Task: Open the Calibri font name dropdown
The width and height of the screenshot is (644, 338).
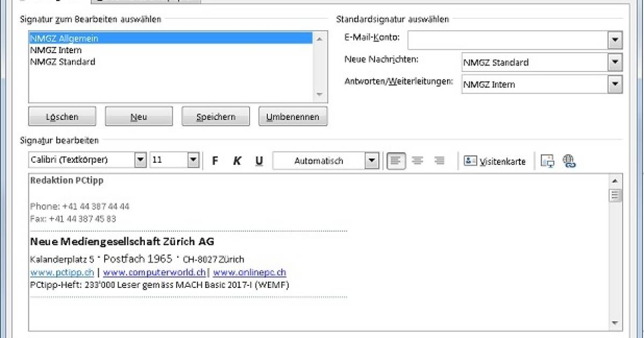Action: pyautogui.click(x=141, y=160)
